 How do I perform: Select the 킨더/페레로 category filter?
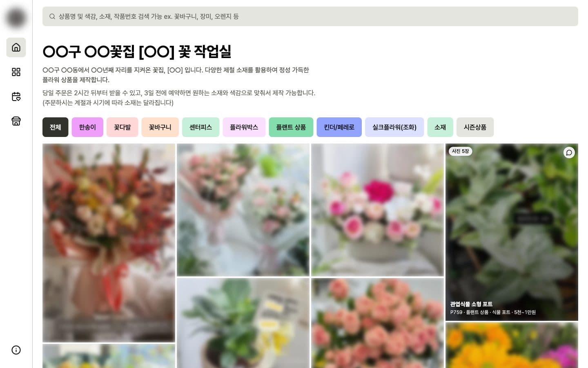pyautogui.click(x=339, y=127)
